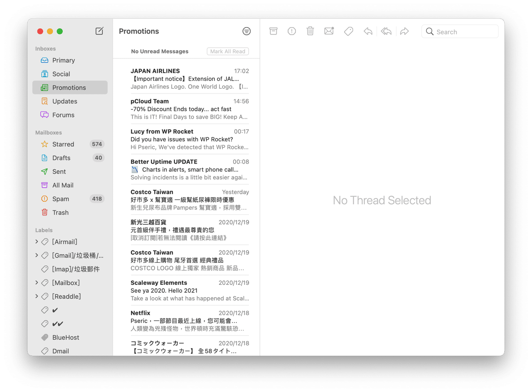Open the Sent mailbox
The image size is (532, 392).
[x=70, y=171]
